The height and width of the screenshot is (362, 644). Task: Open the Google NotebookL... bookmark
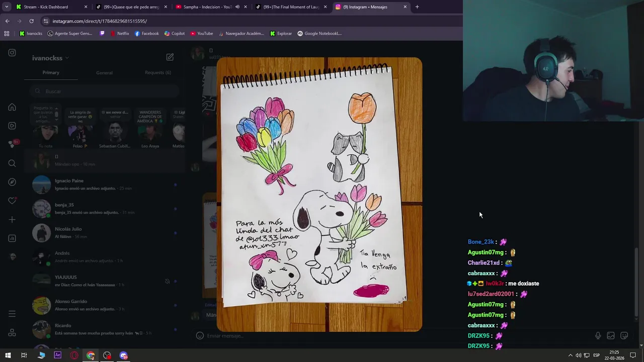point(319,34)
